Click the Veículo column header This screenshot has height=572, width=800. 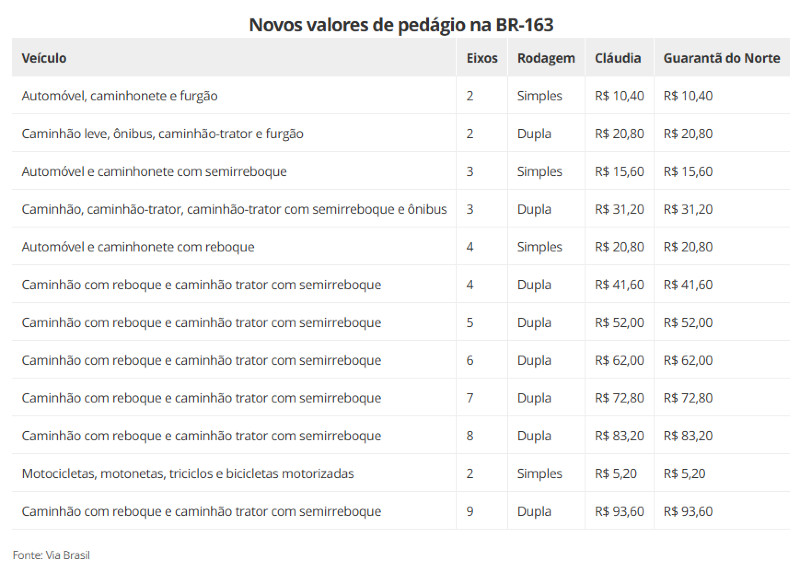point(44,58)
